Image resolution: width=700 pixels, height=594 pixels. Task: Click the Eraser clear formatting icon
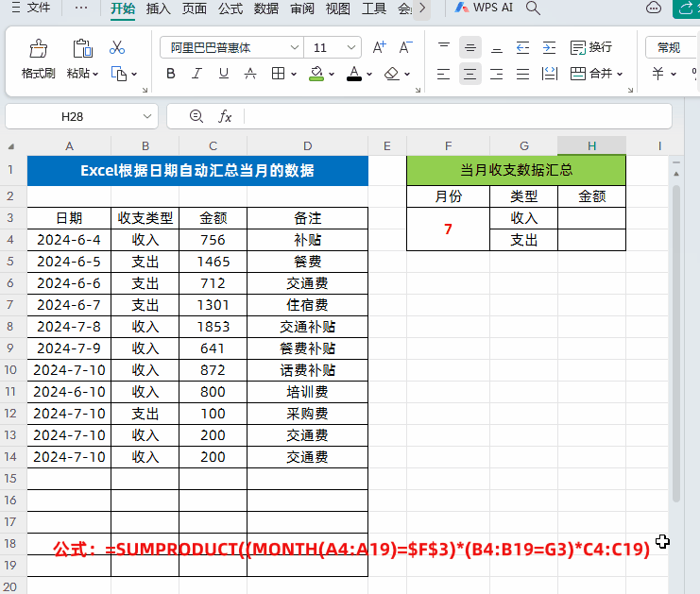pos(392,74)
